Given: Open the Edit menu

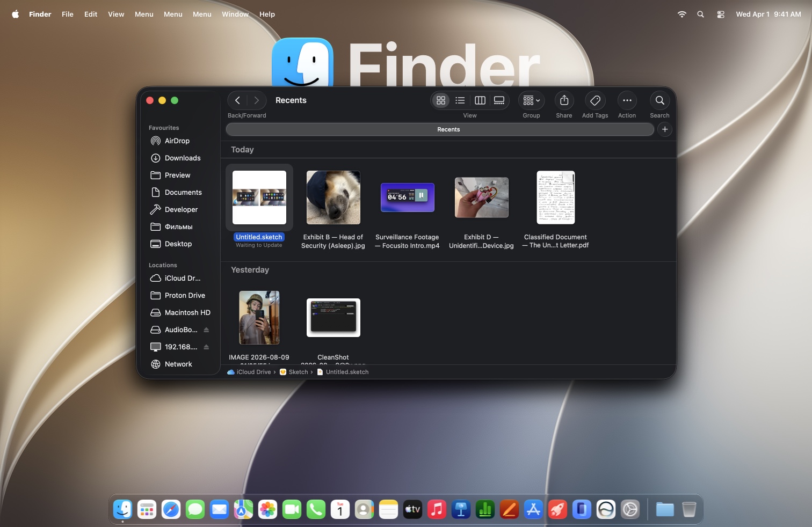Looking at the screenshot, I should point(91,14).
